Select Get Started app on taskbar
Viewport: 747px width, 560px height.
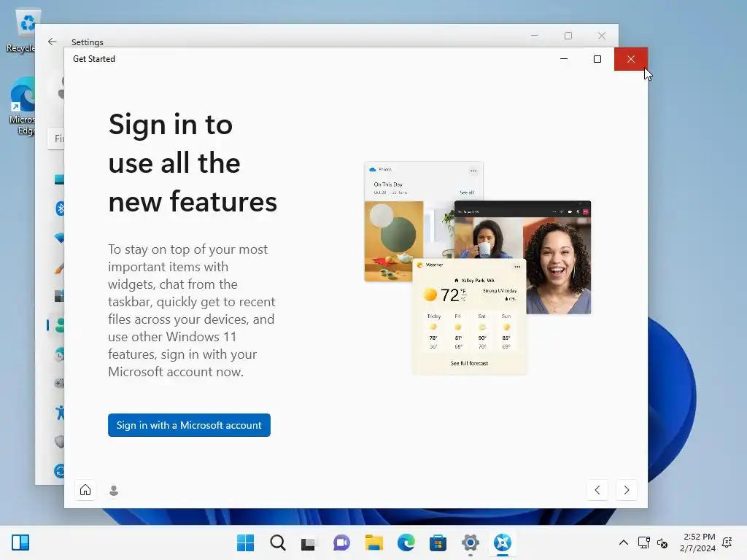click(502, 542)
